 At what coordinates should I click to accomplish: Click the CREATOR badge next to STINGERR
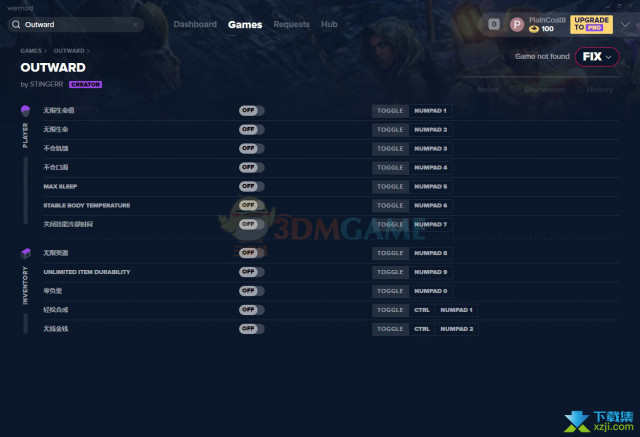coord(85,84)
